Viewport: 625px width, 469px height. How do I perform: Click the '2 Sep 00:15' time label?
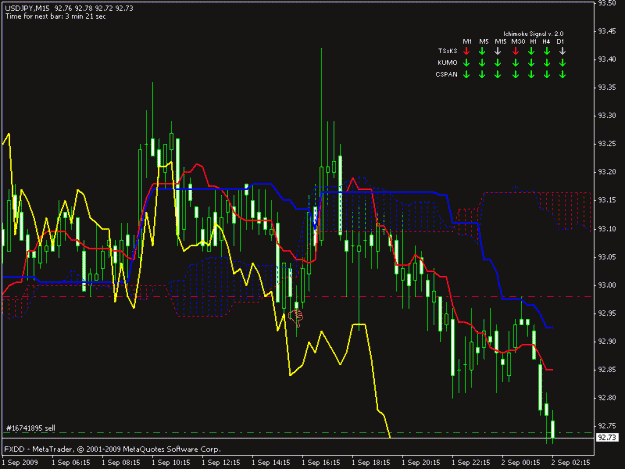coord(521,463)
